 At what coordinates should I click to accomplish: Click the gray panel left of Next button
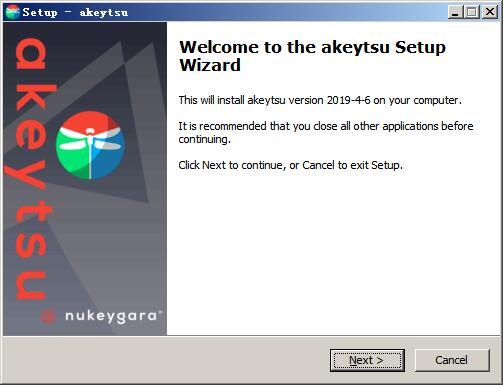(167, 360)
